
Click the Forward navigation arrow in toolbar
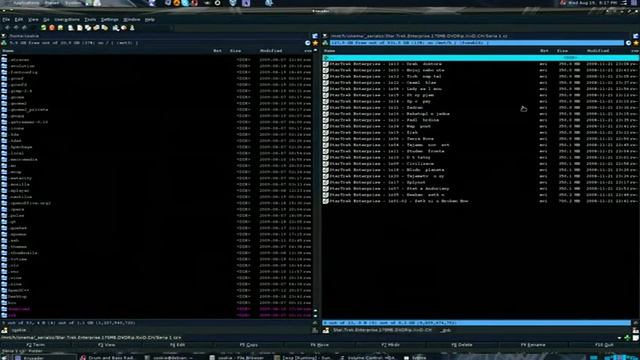16,28
